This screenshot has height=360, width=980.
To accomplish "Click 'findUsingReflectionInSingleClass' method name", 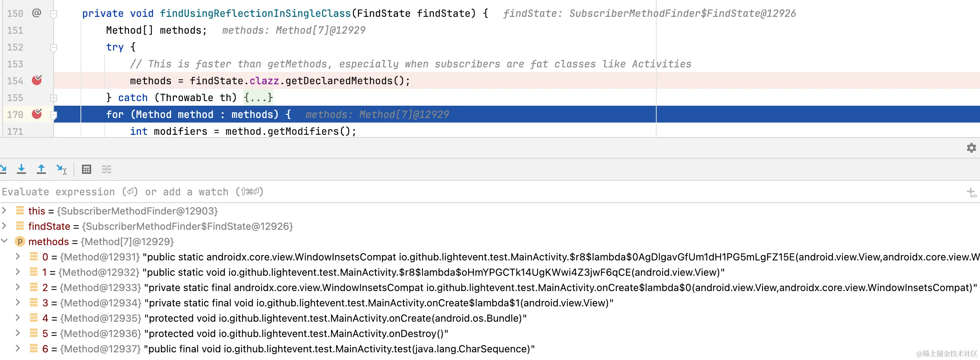I will (x=255, y=13).
